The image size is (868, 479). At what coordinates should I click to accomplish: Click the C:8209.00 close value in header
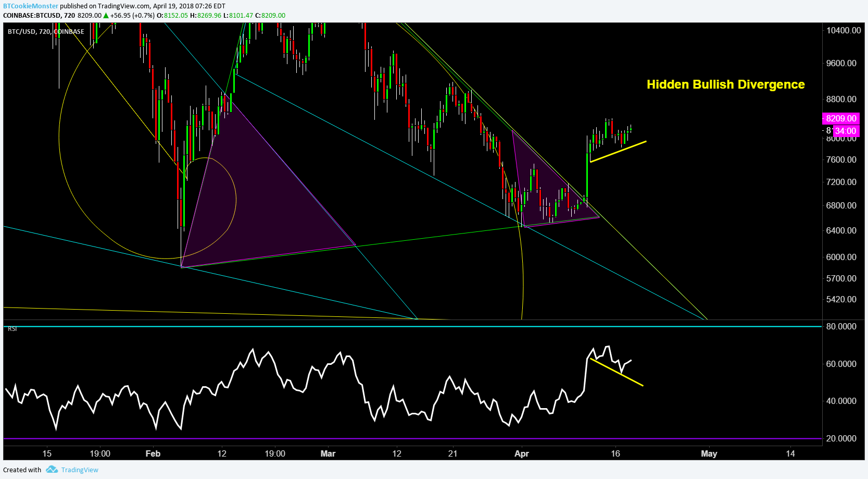coord(270,15)
